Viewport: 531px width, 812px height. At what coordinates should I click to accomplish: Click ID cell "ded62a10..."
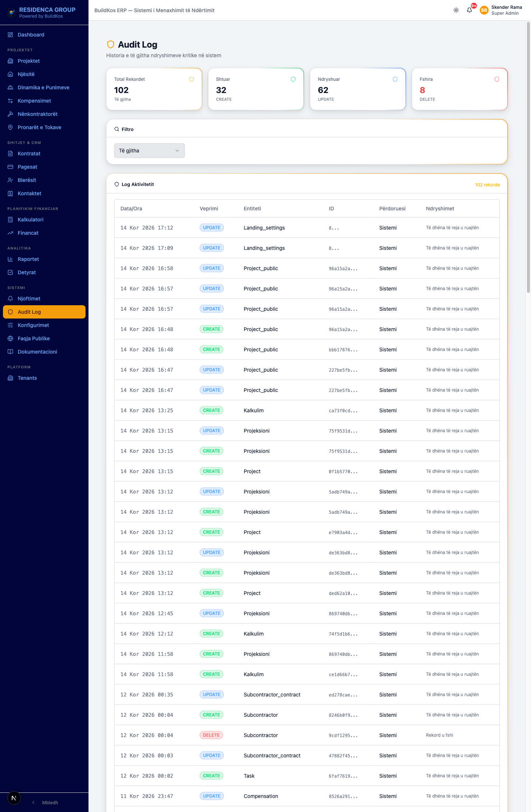pyautogui.click(x=343, y=593)
